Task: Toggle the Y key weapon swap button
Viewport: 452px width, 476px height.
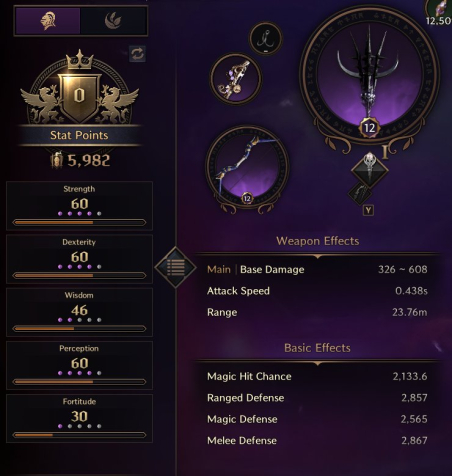Action: [368, 210]
